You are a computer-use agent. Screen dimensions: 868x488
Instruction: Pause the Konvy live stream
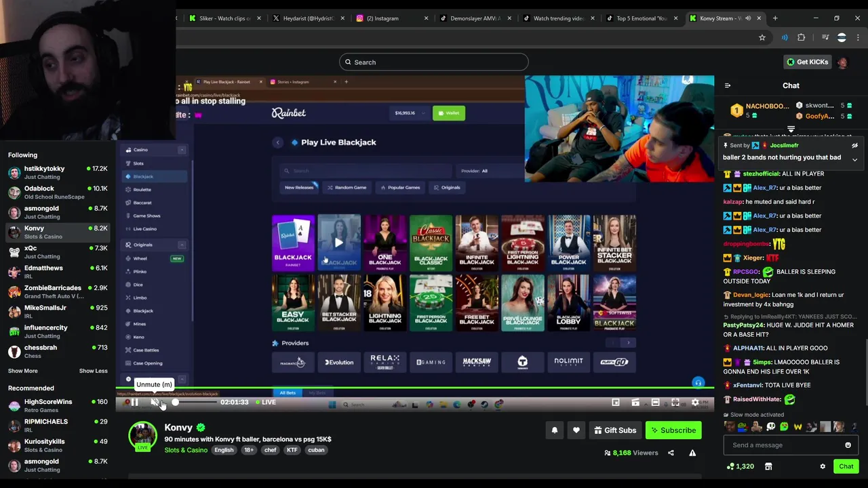[x=134, y=403]
